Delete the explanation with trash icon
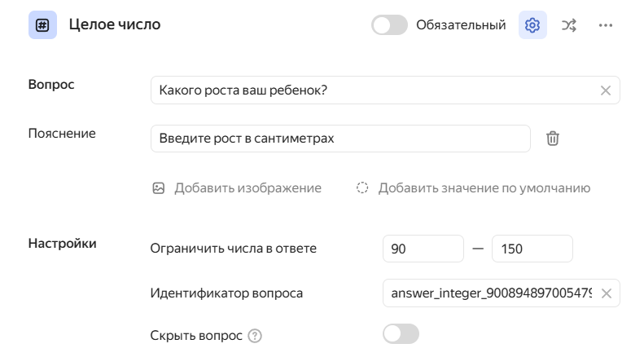The image size is (644, 357). point(552,139)
